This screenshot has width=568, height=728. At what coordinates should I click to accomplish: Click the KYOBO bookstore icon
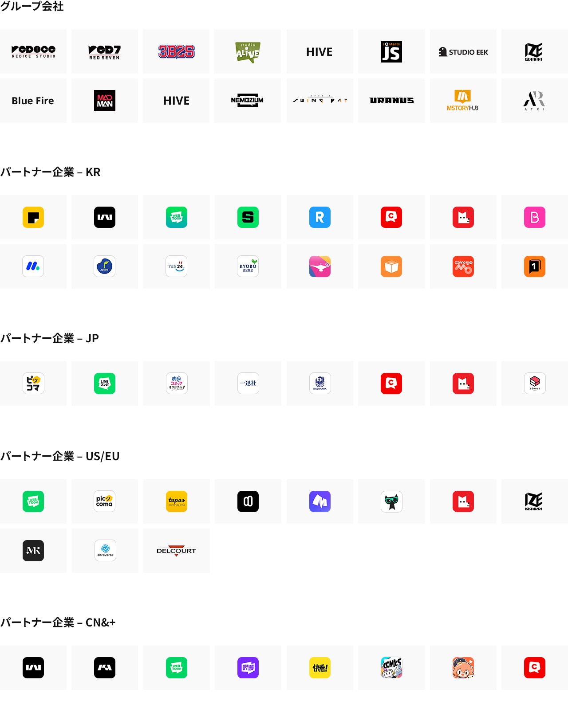click(x=248, y=266)
